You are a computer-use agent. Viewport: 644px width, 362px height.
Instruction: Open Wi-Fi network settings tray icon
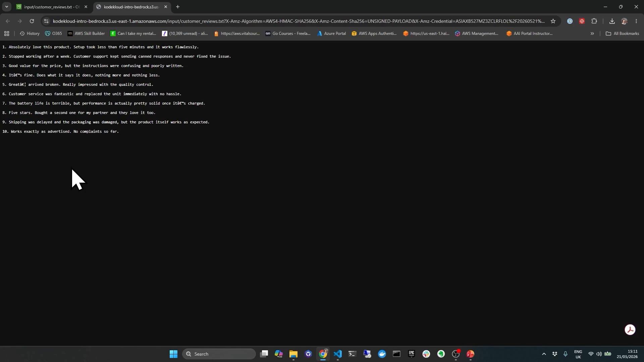tap(591, 354)
